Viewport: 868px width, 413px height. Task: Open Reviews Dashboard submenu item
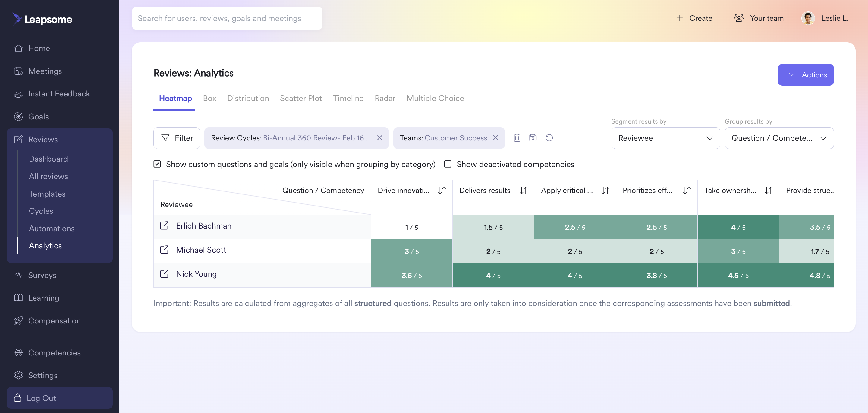48,159
